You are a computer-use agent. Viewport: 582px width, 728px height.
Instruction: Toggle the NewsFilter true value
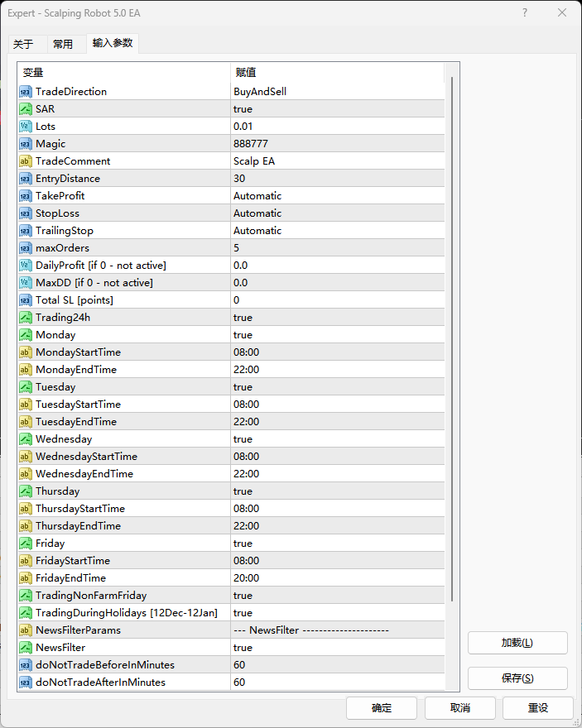pyautogui.click(x=243, y=648)
